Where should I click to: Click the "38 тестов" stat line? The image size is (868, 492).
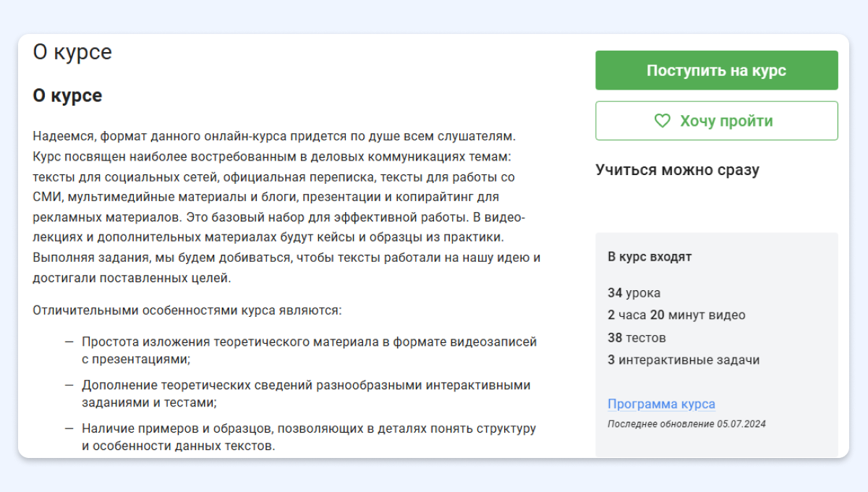[637, 338]
